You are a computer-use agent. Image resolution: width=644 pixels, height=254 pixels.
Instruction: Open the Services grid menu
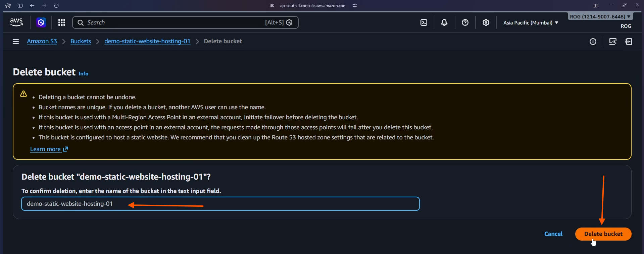click(x=61, y=22)
